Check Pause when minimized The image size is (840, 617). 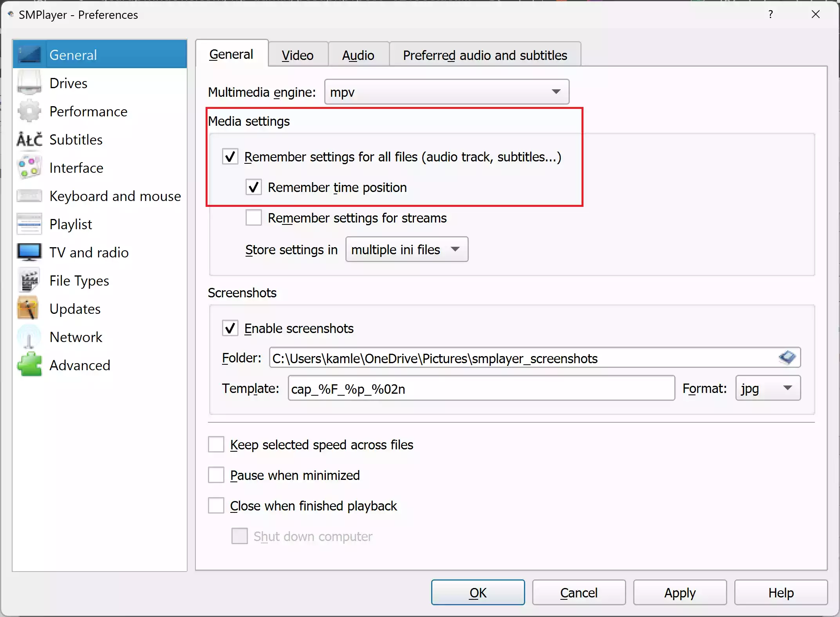coord(216,475)
